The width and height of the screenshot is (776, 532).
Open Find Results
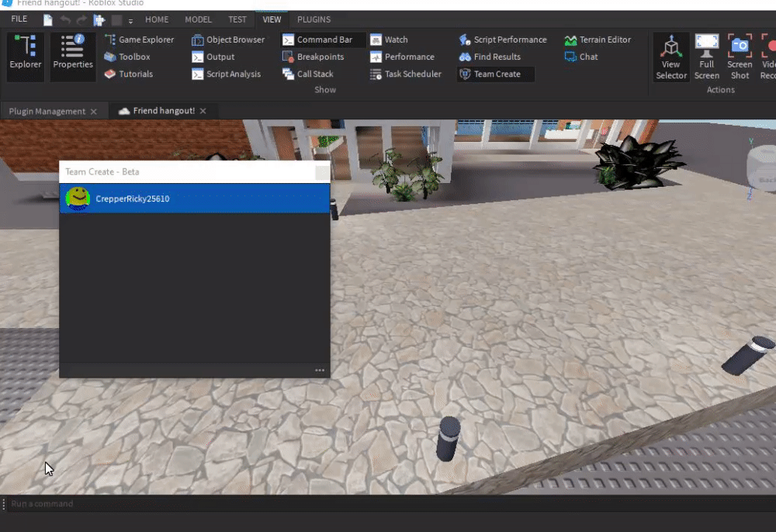point(490,57)
